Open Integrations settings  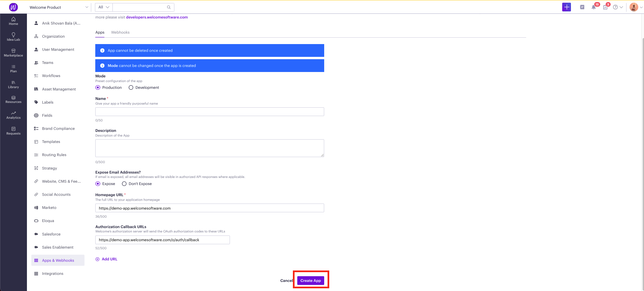click(x=58, y=274)
